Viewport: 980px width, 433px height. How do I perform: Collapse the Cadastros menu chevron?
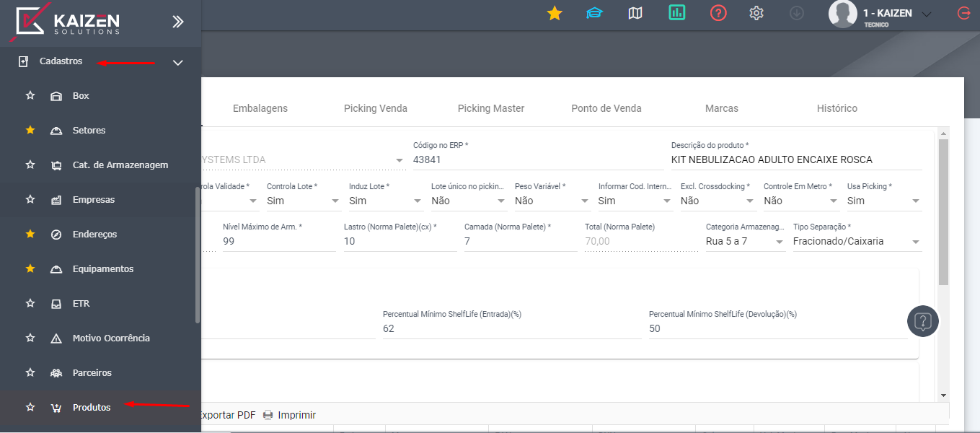pos(178,63)
